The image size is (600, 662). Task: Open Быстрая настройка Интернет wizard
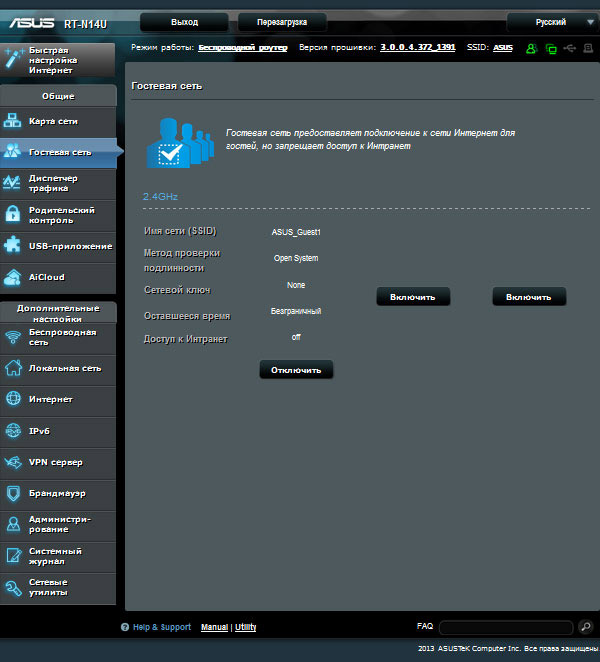click(x=58, y=61)
